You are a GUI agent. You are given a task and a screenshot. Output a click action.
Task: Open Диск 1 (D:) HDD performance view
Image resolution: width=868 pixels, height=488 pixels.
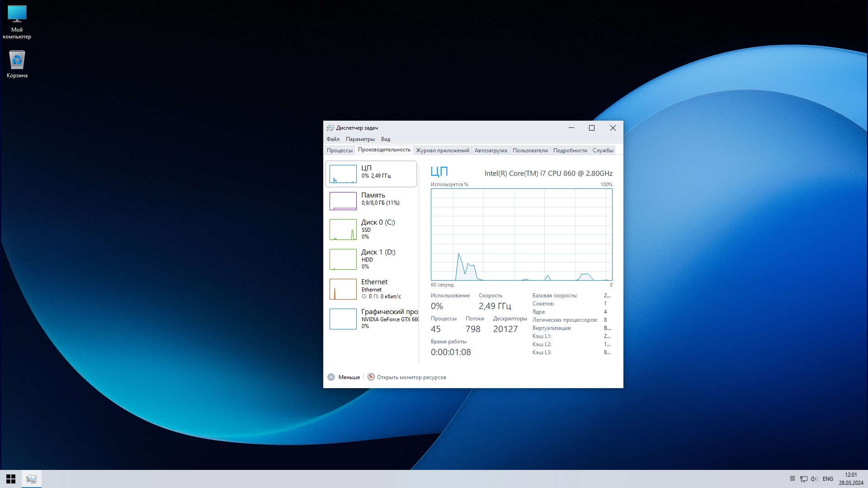[343, 259]
